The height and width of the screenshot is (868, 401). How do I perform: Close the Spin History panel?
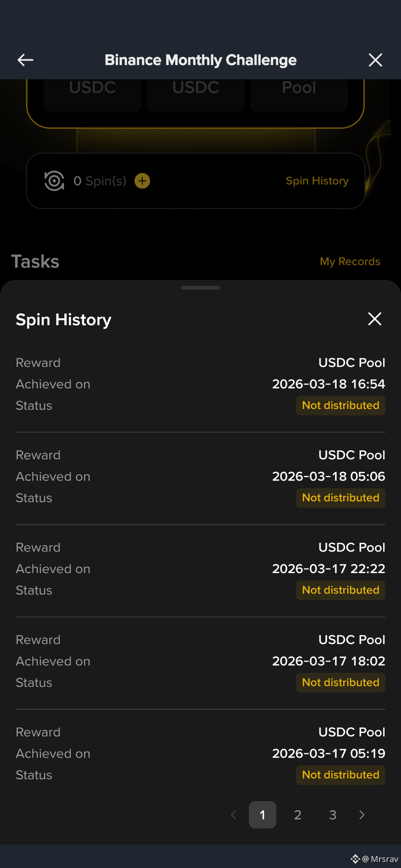[375, 319]
